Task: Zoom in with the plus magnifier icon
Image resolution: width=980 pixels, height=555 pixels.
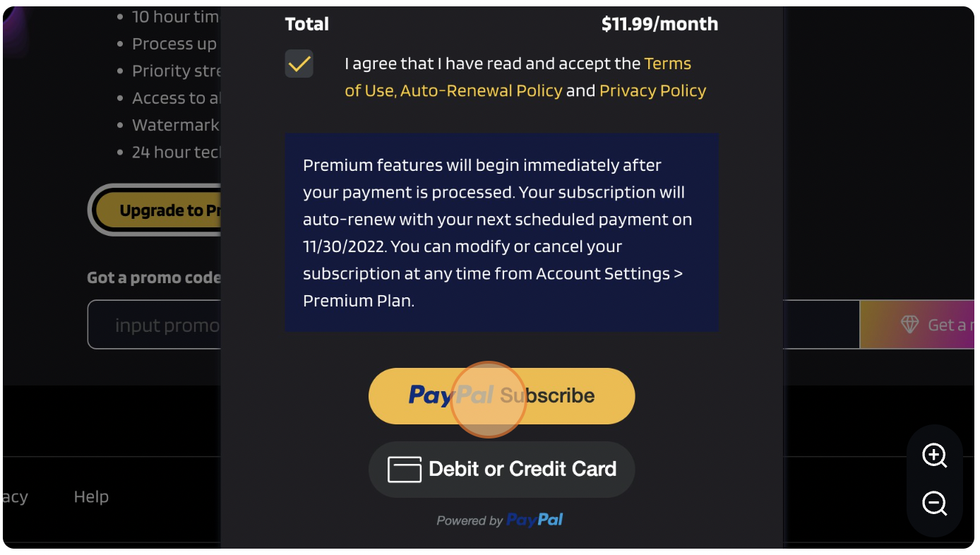Action: tap(935, 455)
